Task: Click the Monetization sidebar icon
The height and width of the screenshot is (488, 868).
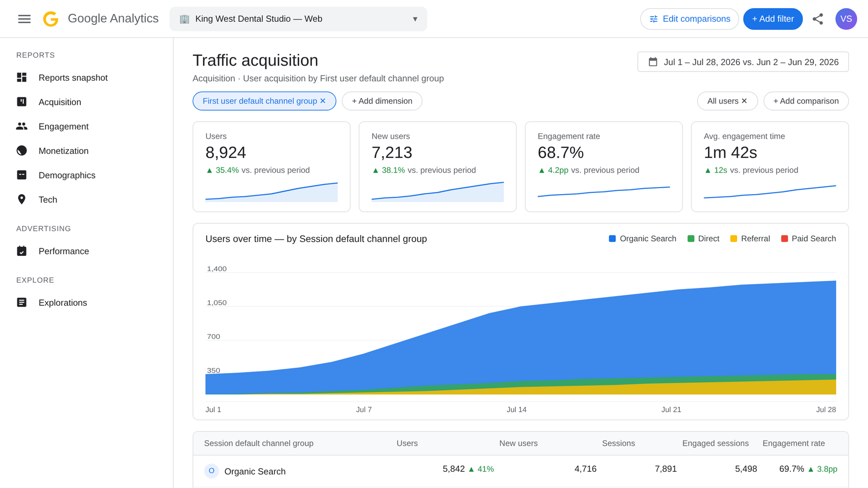Action: click(22, 151)
